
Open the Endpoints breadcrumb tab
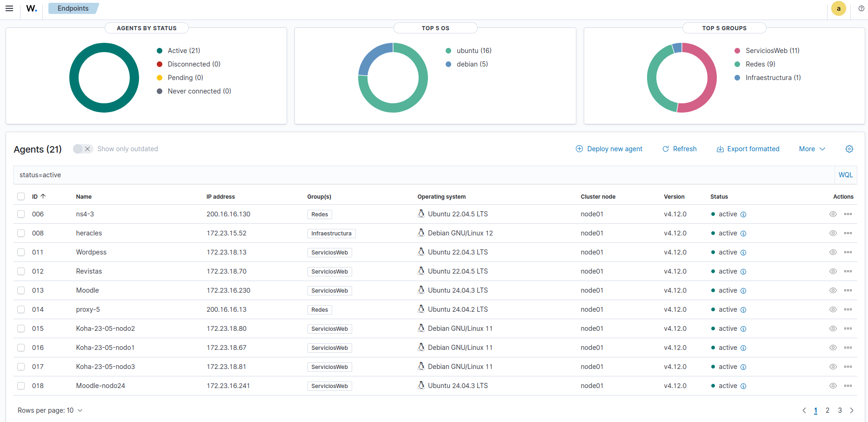coord(73,8)
